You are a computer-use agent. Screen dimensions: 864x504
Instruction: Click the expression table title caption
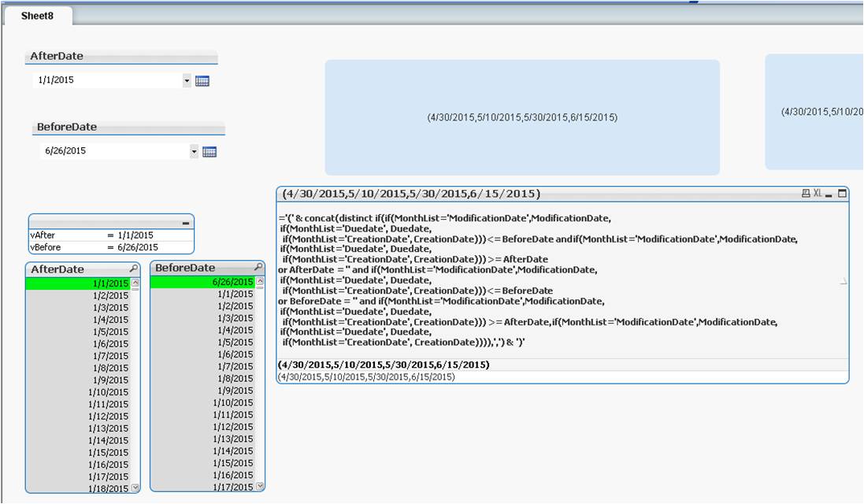coord(411,194)
